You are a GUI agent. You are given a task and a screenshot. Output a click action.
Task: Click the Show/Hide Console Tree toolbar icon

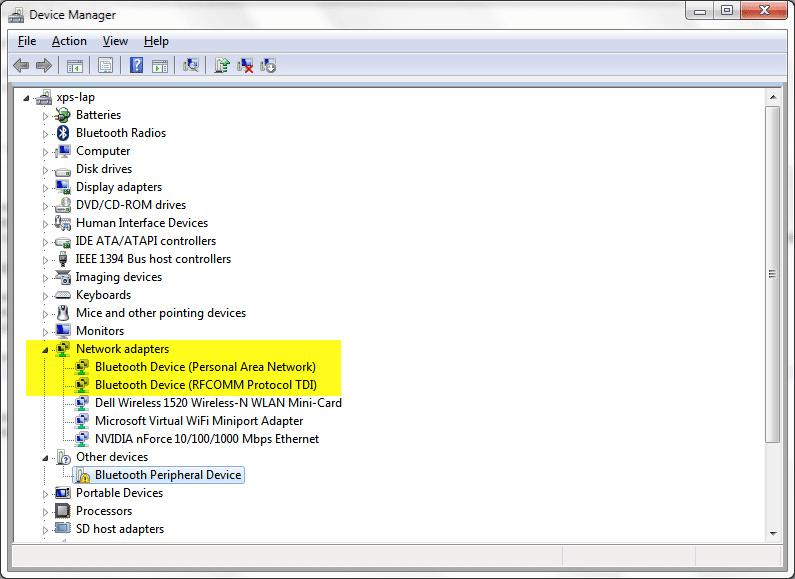(74, 65)
